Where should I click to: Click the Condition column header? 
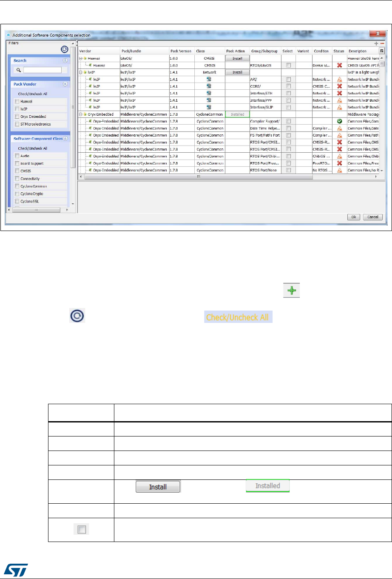[322, 51]
